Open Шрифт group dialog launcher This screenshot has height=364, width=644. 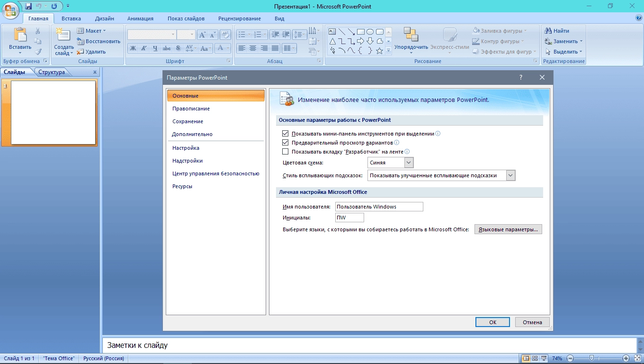pos(229,61)
